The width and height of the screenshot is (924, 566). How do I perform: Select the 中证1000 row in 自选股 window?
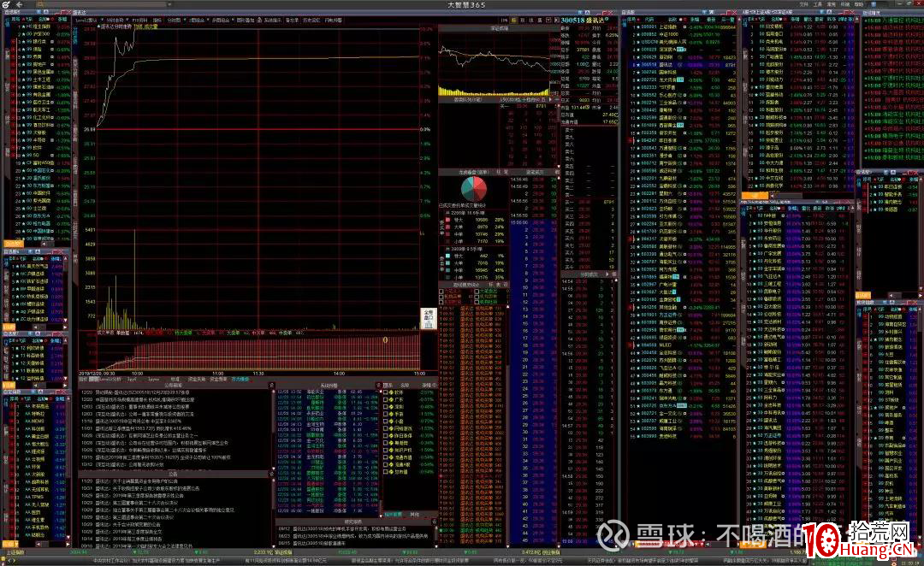point(683,35)
